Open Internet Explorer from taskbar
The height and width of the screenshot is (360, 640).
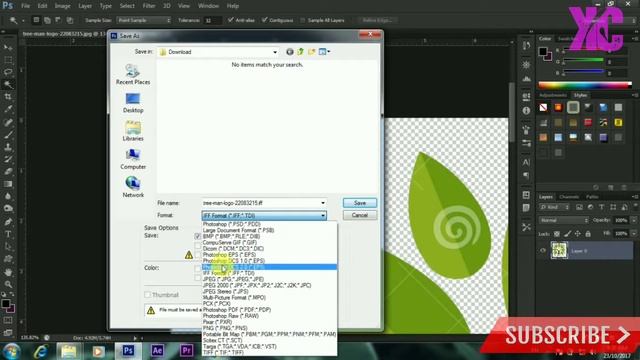40,351
